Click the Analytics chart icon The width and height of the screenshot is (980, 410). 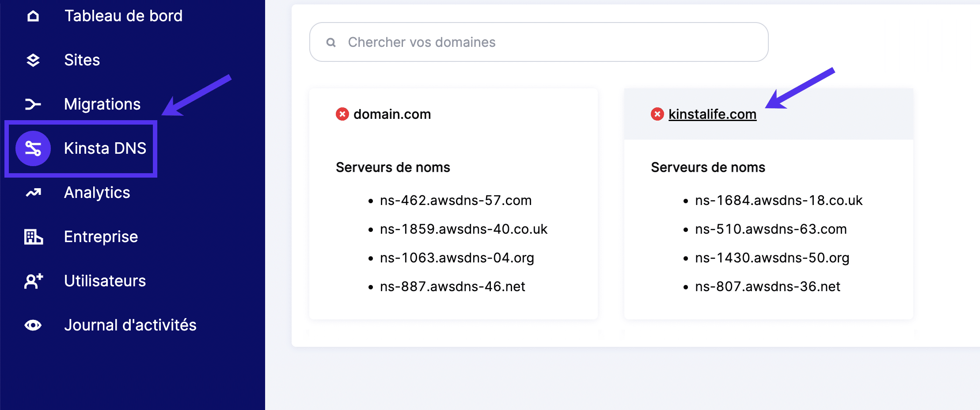[x=33, y=193]
